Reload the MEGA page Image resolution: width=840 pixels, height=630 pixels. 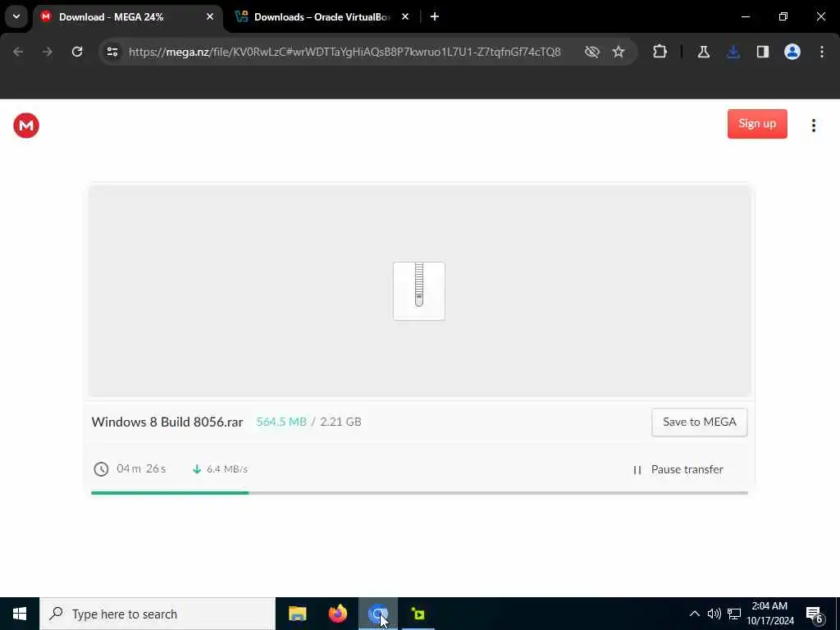click(x=77, y=52)
